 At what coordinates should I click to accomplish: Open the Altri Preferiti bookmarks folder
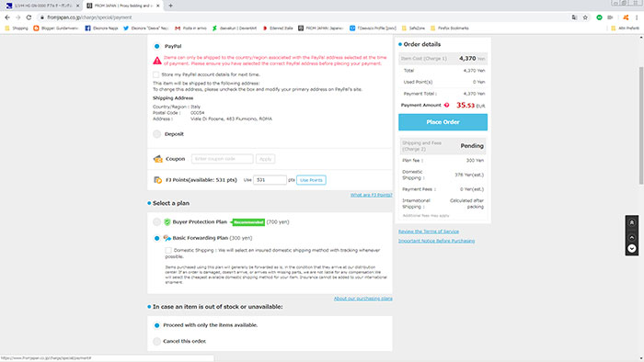click(625, 28)
